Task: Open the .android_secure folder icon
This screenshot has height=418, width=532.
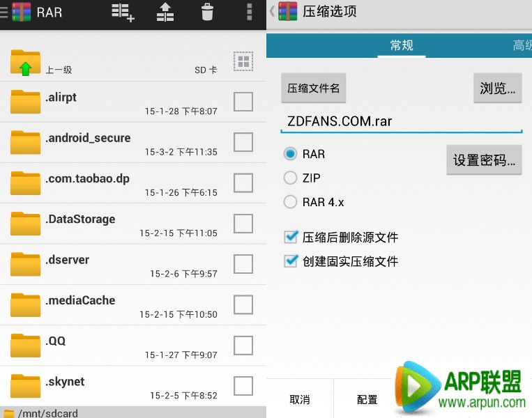Action: (x=25, y=142)
